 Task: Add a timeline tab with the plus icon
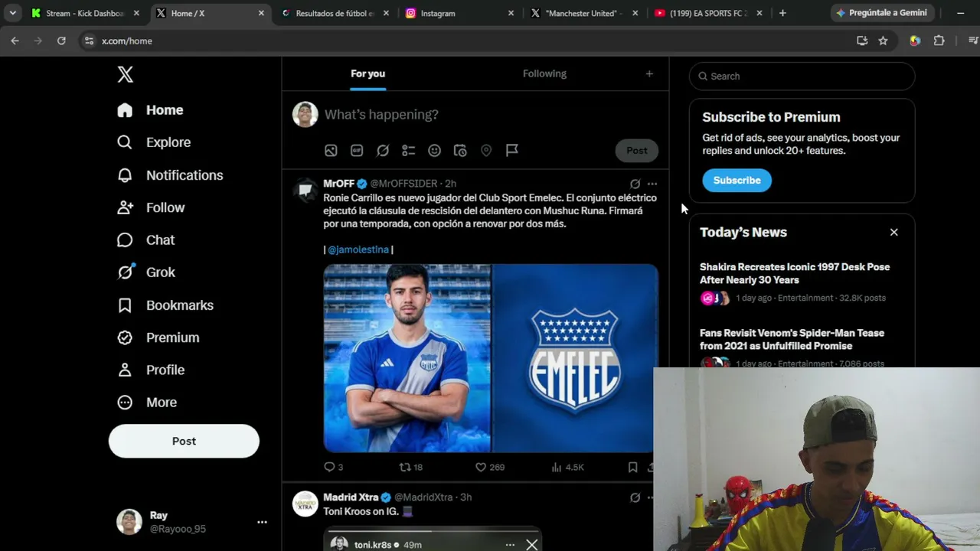pyautogui.click(x=649, y=73)
